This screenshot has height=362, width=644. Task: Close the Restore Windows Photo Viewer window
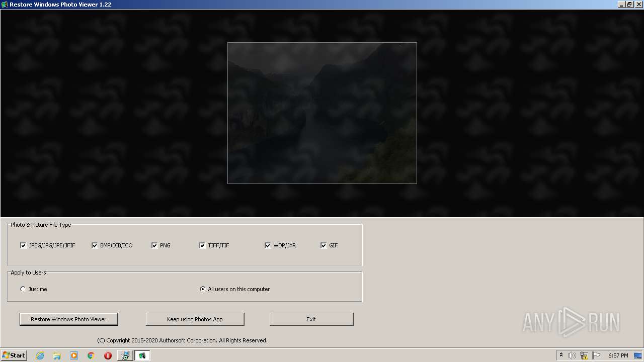click(638, 5)
